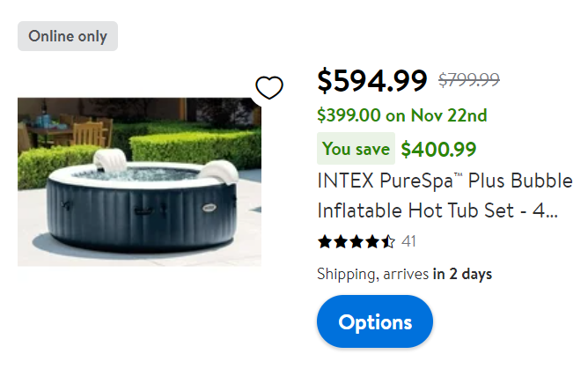Click the Online only badge
Screen dimensions: 588x376
[68, 36]
